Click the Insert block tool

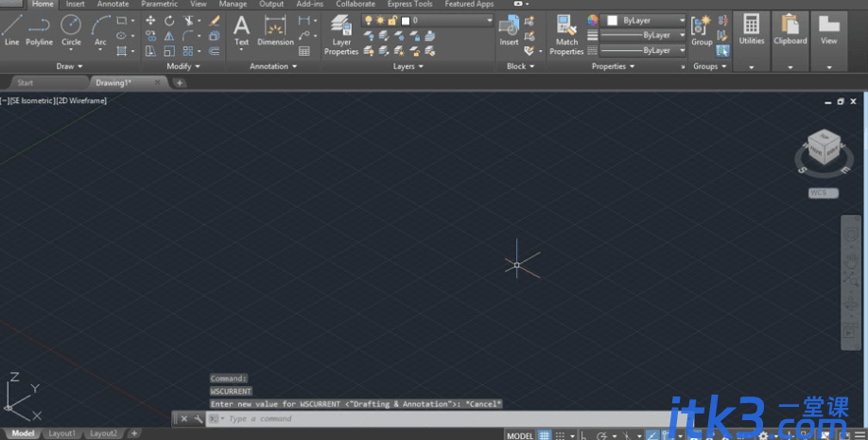pos(509,31)
